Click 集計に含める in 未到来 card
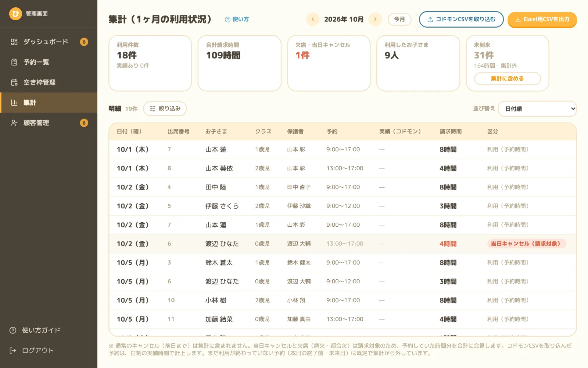Screen dimensions: 588x368 (507, 78)
